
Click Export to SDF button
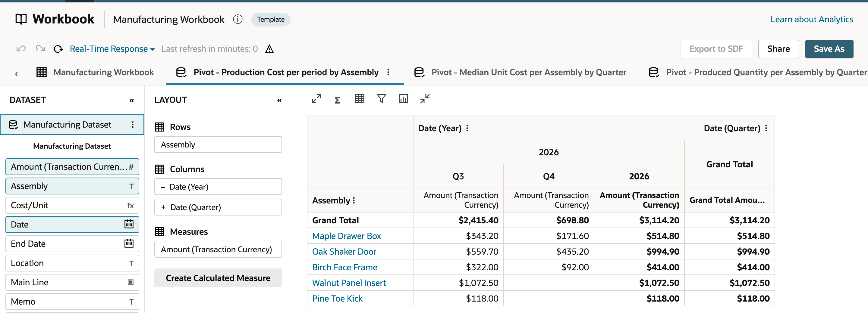coord(716,49)
